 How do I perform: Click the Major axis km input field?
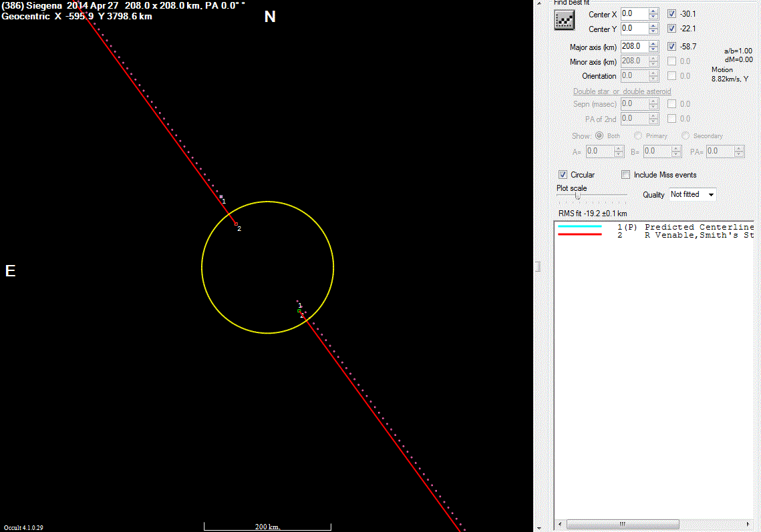coord(633,47)
